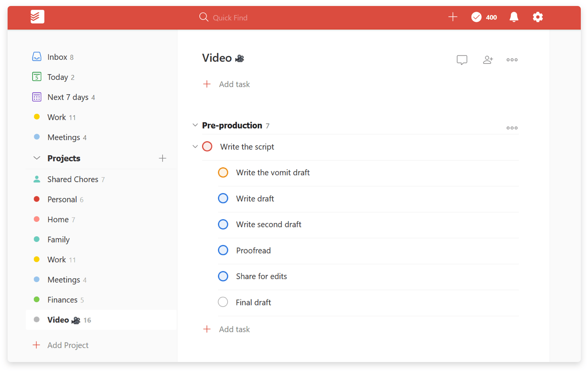
Task: Click the Quick Find magnifier icon
Action: click(x=204, y=17)
